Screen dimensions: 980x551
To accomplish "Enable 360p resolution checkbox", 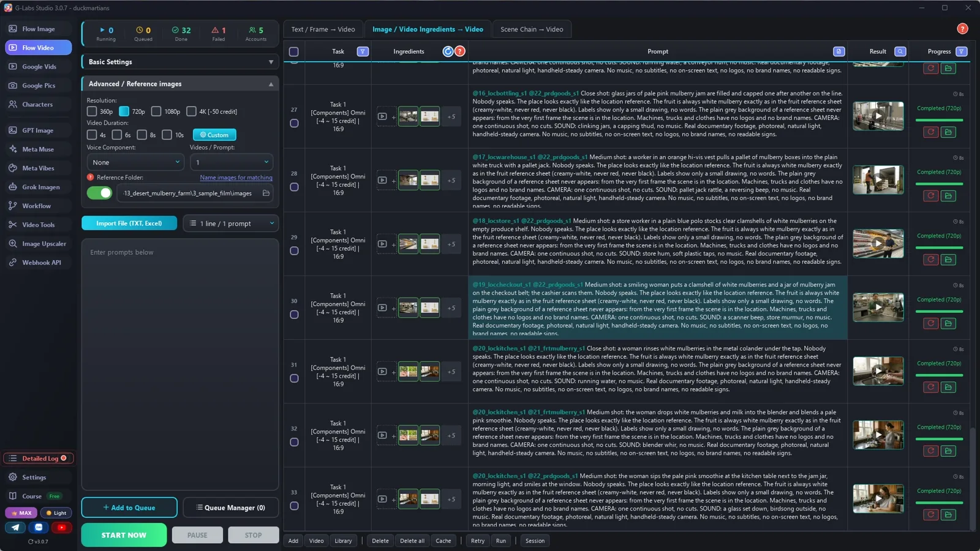I will tap(92, 111).
